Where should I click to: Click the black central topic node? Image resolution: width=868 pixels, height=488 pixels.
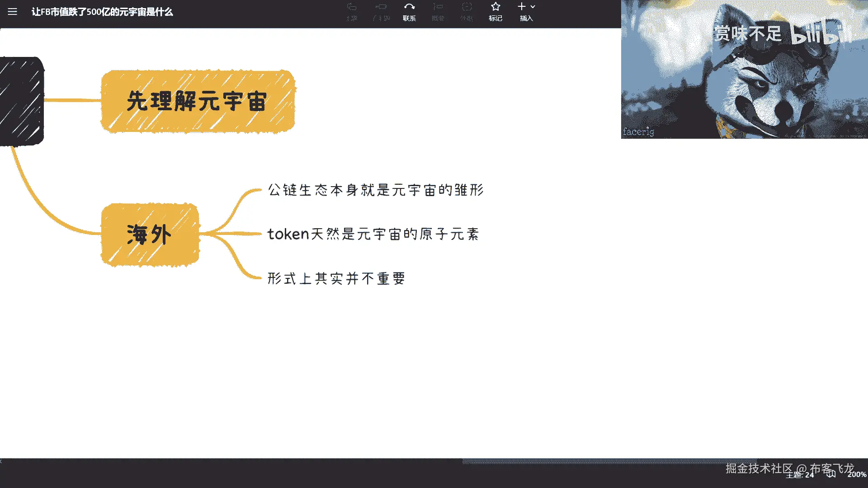tap(21, 101)
